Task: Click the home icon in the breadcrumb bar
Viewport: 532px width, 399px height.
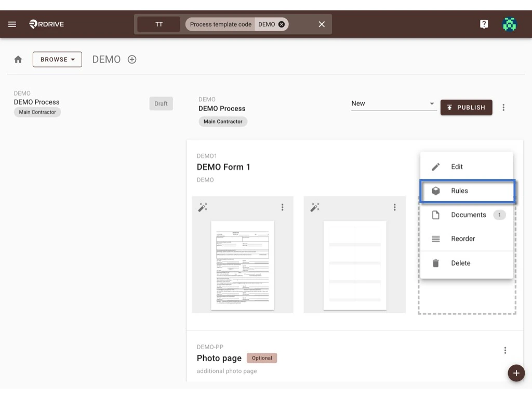Action: pos(18,59)
